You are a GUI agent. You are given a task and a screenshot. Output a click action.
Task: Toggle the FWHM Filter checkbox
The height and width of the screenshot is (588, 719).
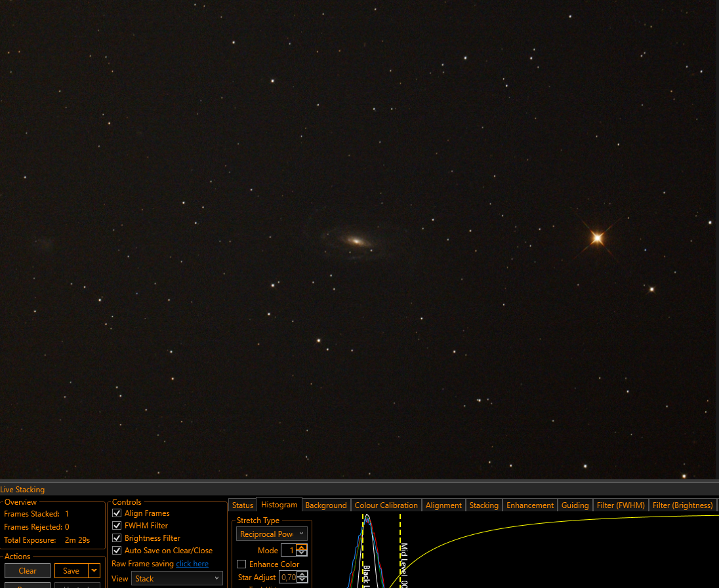pos(117,526)
